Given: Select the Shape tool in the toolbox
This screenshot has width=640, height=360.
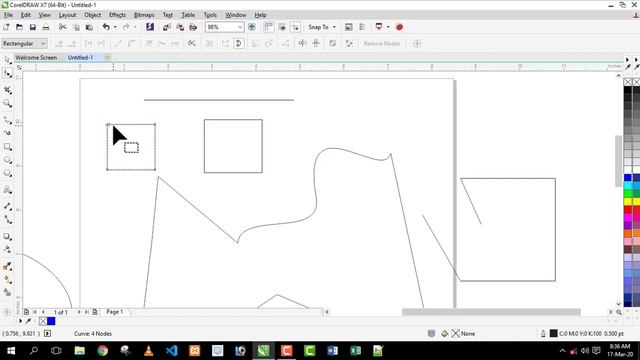Looking at the screenshot, I should point(7,73).
